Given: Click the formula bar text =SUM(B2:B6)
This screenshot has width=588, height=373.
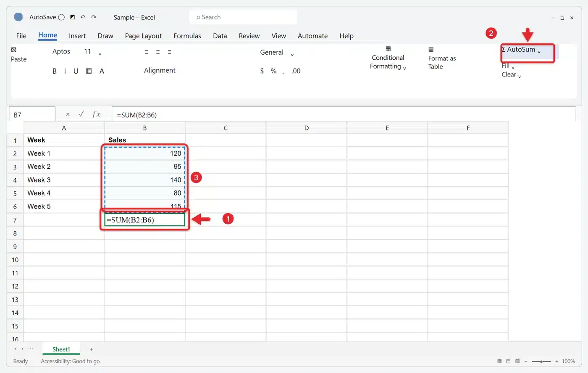Looking at the screenshot, I should click(x=137, y=115).
